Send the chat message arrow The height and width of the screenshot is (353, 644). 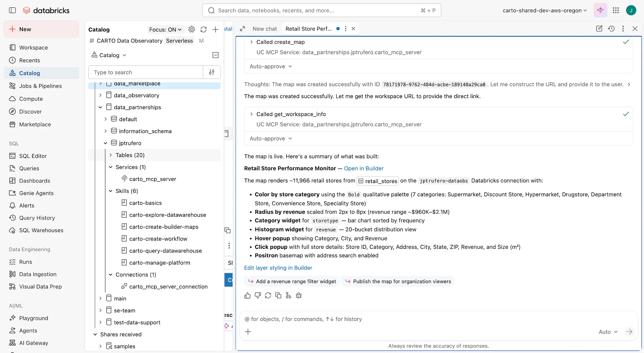click(x=629, y=332)
